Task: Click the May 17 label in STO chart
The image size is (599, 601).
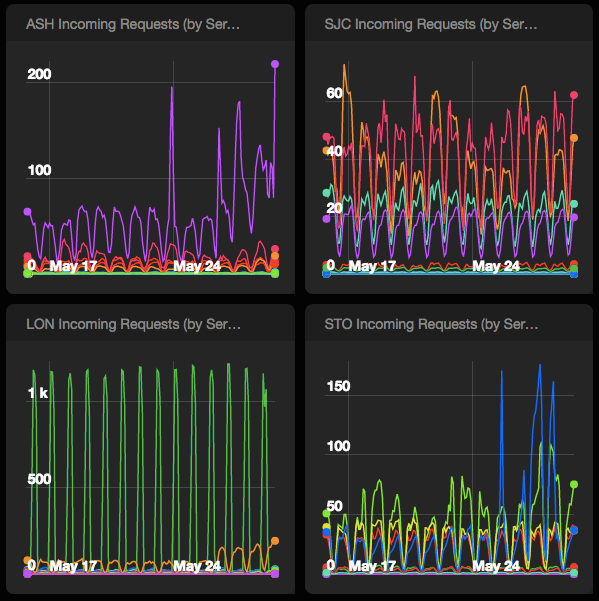Action: tap(372, 566)
